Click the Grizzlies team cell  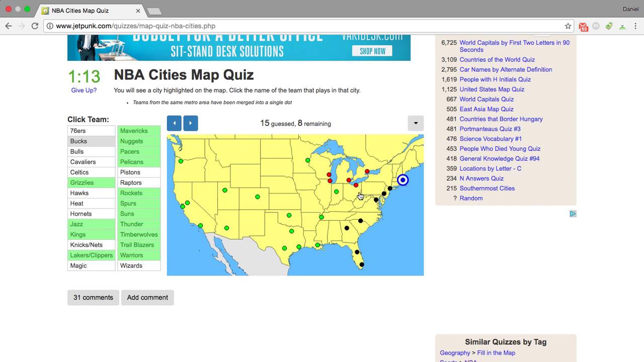tap(92, 183)
